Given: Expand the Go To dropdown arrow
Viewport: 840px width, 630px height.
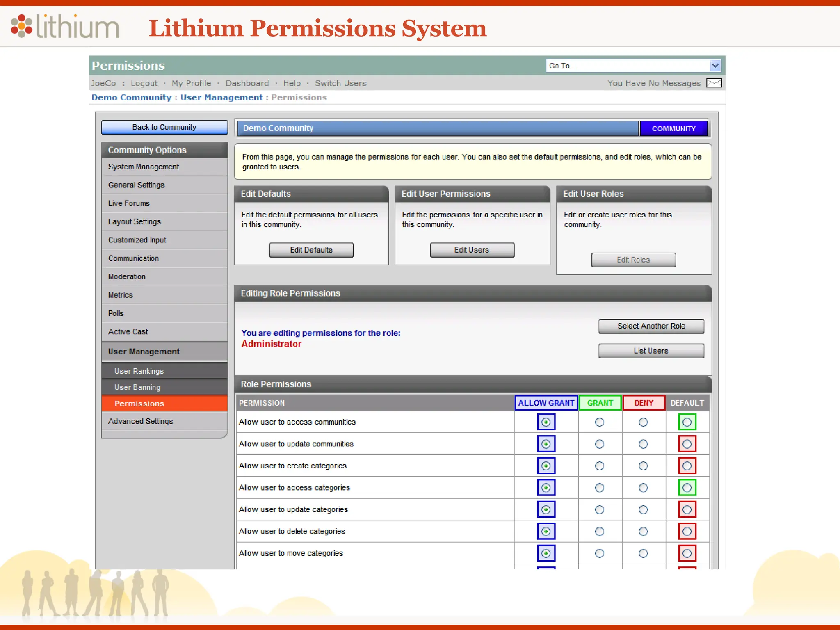Looking at the screenshot, I should pos(715,66).
